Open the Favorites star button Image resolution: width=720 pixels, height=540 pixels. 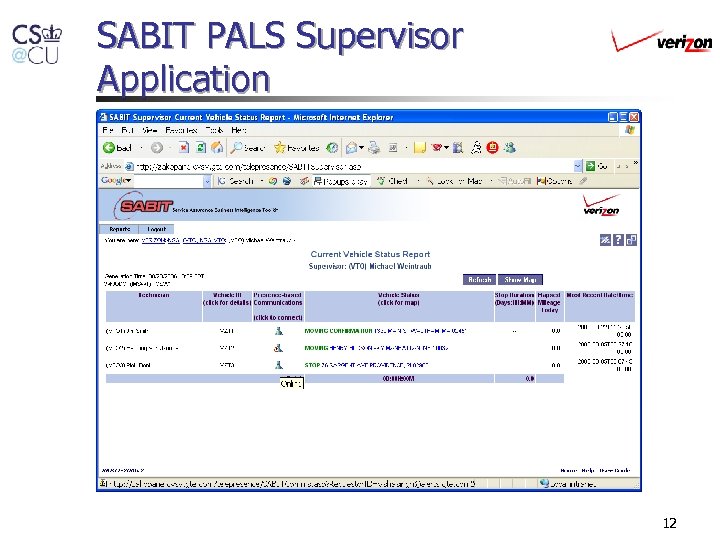coord(296,147)
